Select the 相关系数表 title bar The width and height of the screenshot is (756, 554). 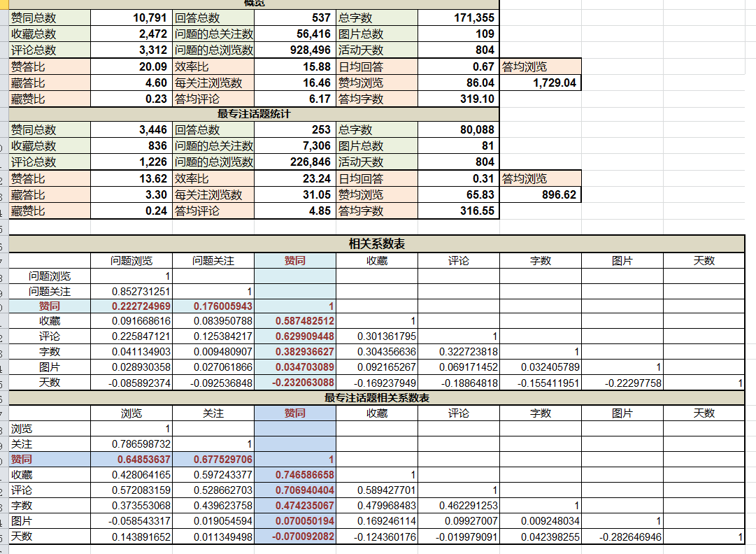[376, 244]
